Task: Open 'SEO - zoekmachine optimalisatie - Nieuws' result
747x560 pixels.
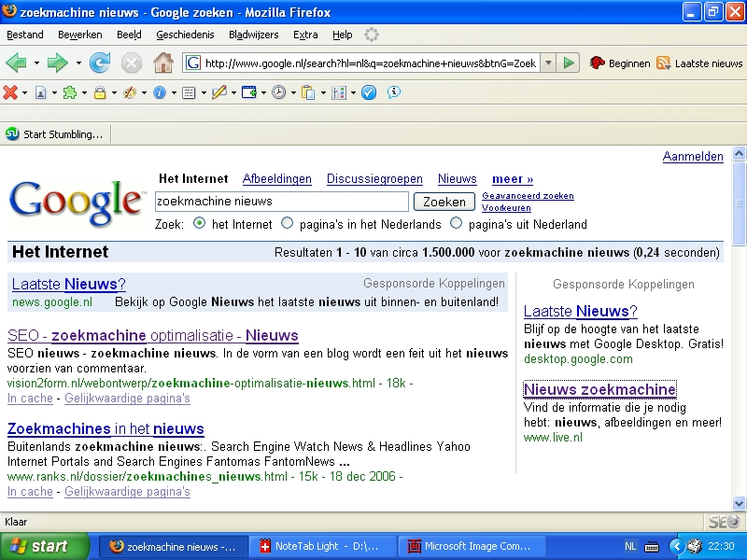Action: pyautogui.click(x=153, y=336)
